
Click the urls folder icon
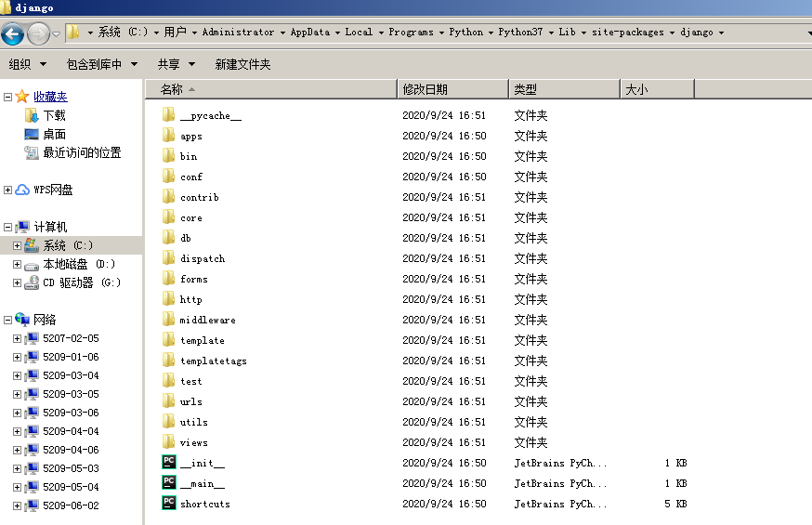(x=168, y=401)
